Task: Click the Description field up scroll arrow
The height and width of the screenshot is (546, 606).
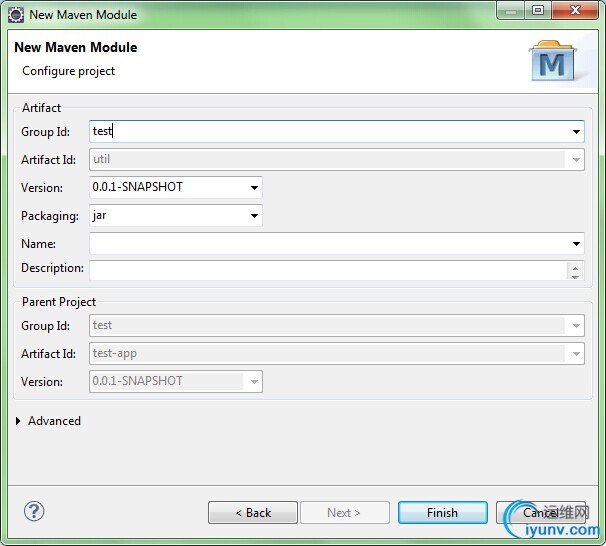Action: click(x=575, y=267)
